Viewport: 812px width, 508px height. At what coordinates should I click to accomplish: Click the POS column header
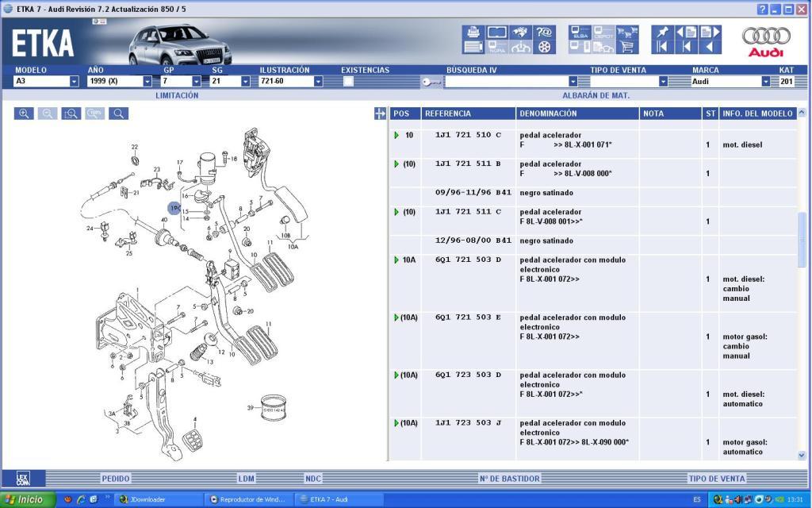[x=405, y=114]
